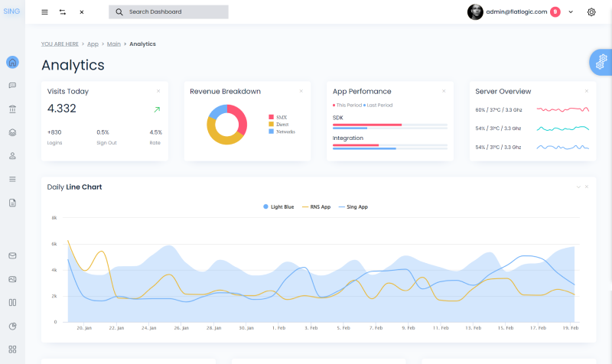Click the Integration red progress bar

[356, 145]
